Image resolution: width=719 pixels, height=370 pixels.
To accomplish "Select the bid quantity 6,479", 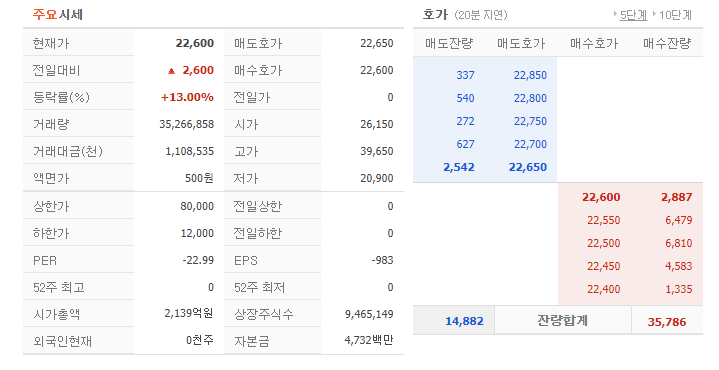I will [679, 220].
